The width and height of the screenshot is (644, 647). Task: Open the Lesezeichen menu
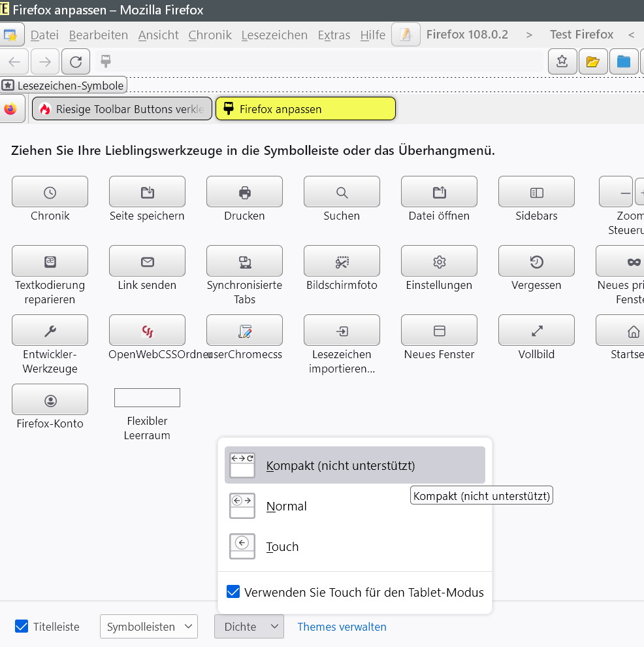[274, 35]
